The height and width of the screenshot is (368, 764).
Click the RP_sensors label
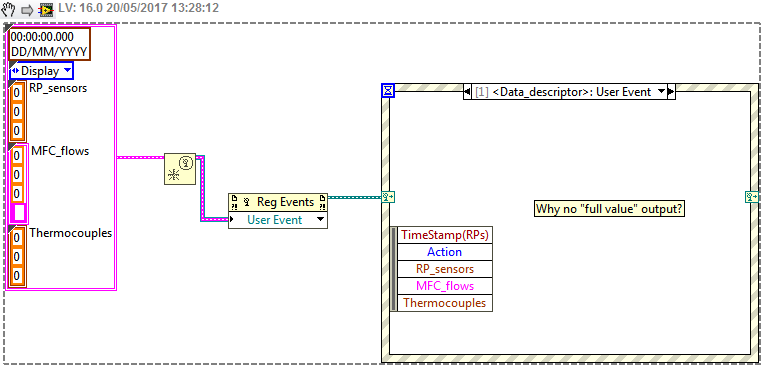[58, 88]
